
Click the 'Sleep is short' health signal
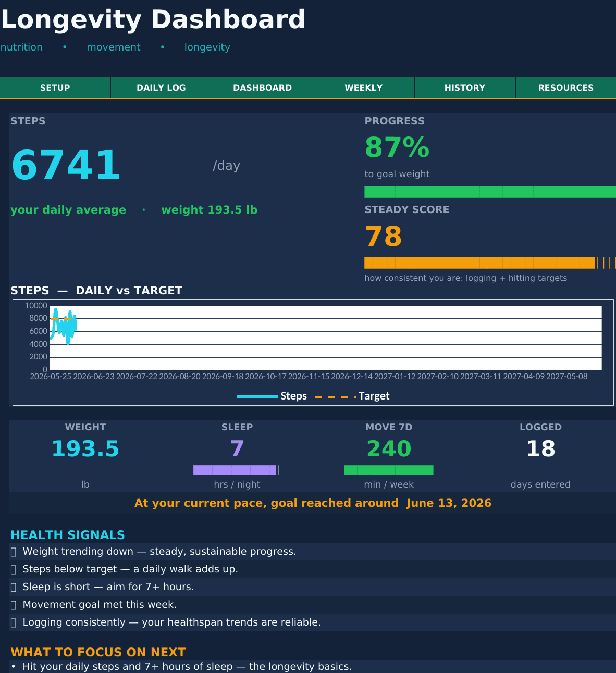(313, 587)
